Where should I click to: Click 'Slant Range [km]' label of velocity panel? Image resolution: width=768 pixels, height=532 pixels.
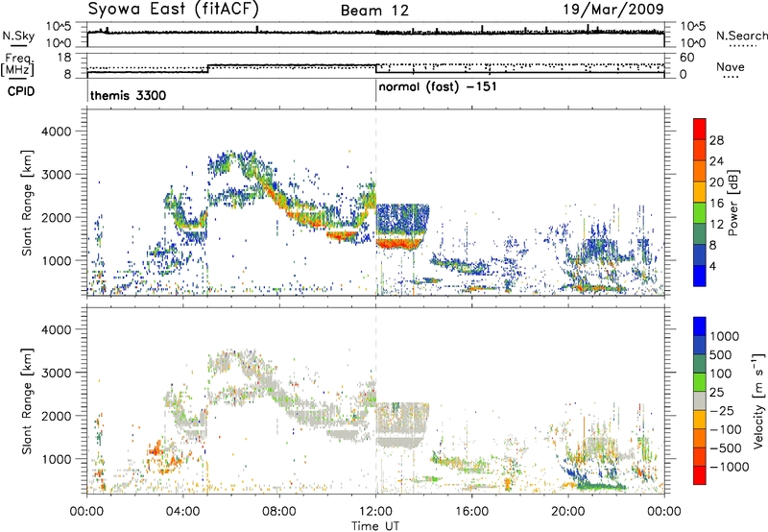click(27, 401)
